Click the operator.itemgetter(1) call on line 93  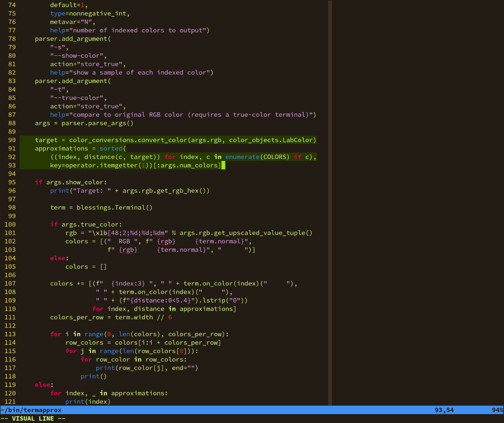click(112, 165)
